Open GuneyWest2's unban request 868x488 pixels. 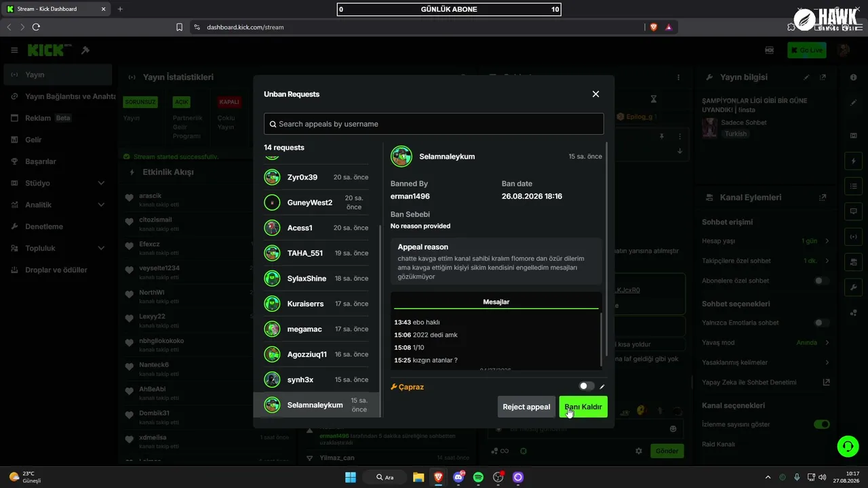(x=317, y=203)
